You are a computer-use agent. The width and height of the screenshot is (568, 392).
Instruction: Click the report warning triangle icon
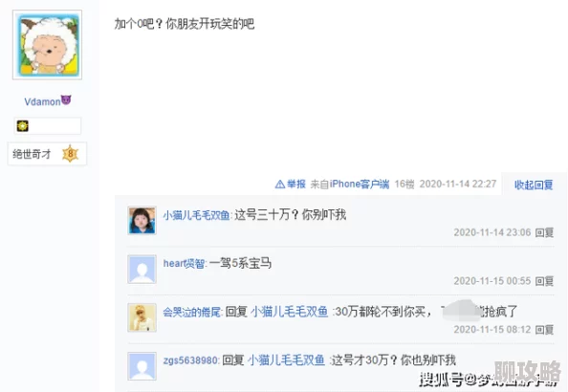tap(279, 185)
